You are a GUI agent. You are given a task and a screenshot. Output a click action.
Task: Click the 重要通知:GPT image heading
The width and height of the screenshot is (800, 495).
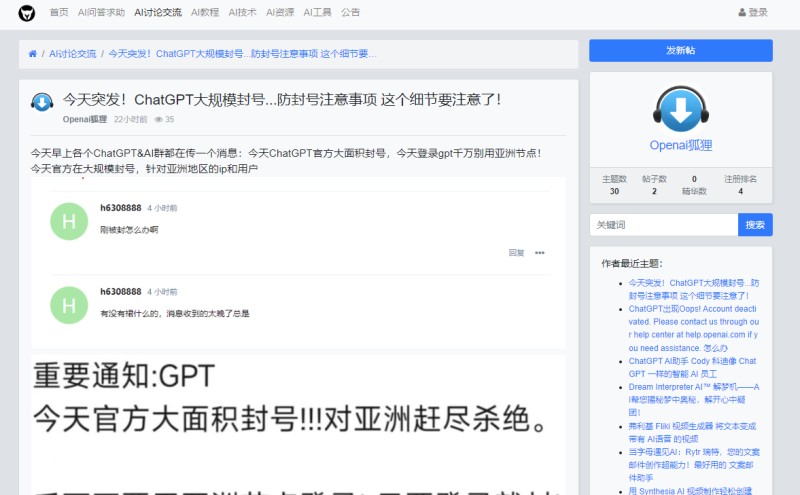[x=124, y=376]
